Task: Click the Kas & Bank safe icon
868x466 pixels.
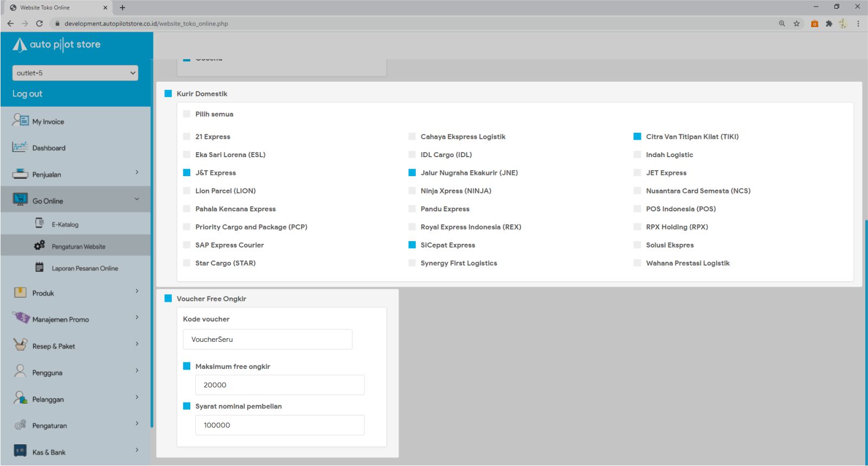Action: pyautogui.click(x=20, y=451)
